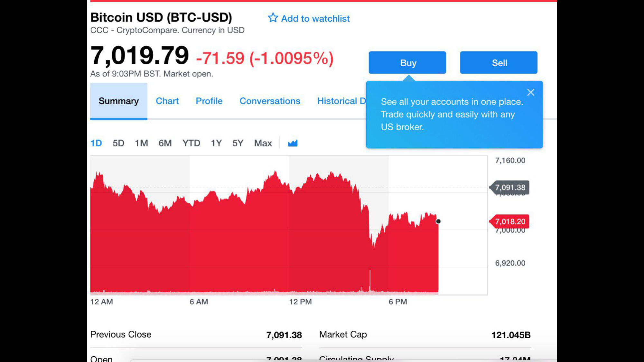Switch to the Conversations tab
Viewport: 644px width, 362px height.
[270, 101]
